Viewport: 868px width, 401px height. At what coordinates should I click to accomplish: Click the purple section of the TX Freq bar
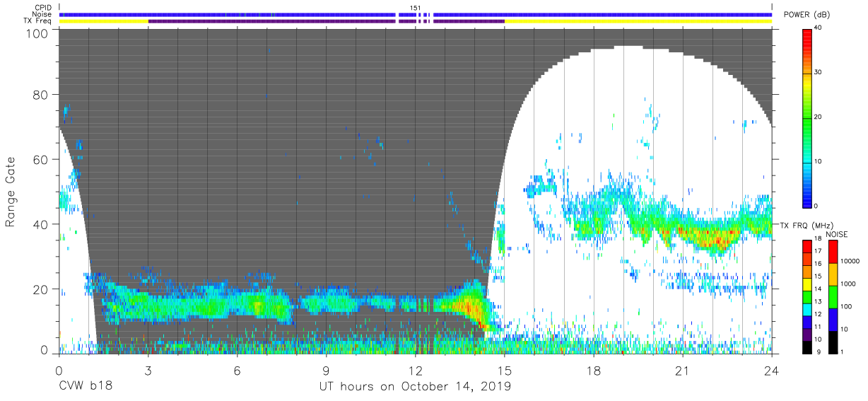point(325,21)
